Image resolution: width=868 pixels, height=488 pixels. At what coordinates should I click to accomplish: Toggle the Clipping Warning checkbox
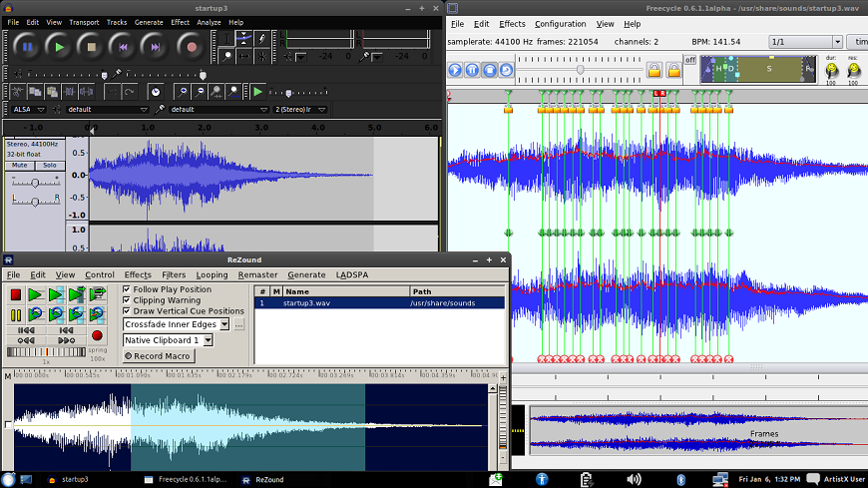pos(127,300)
